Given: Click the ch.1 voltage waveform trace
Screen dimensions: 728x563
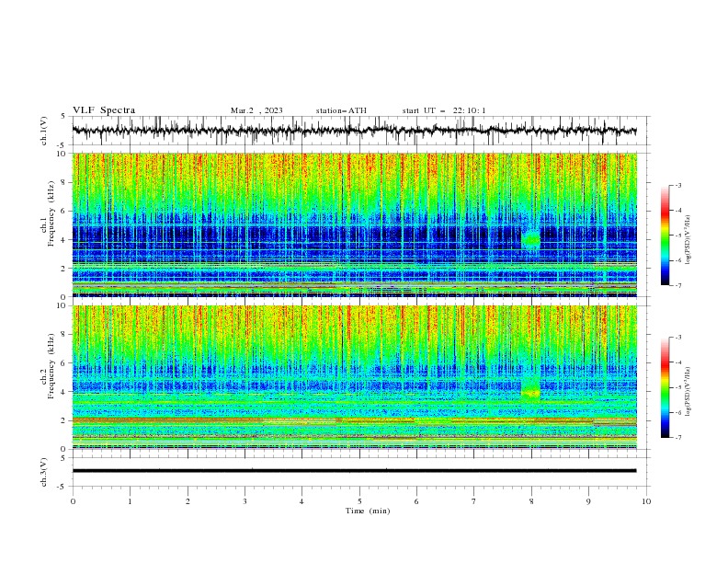Looking at the screenshot, I should 354,131.
